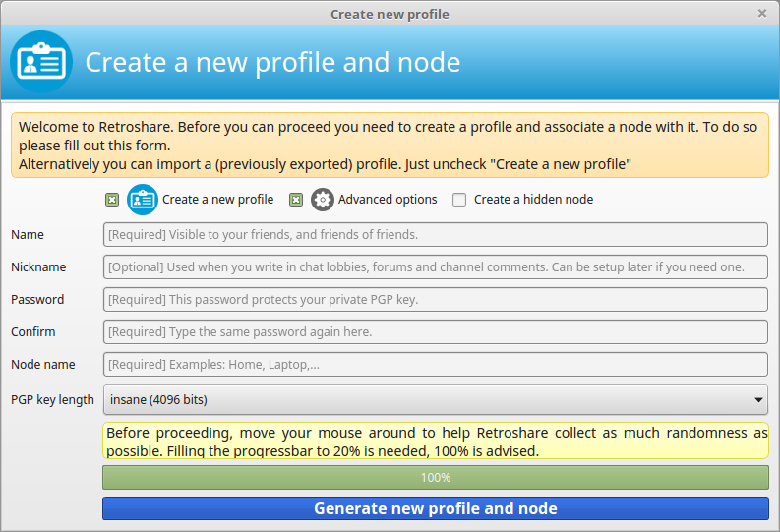Viewport: 780px width, 532px height.
Task: Click the Generate new profile and node button
Action: tap(436, 508)
